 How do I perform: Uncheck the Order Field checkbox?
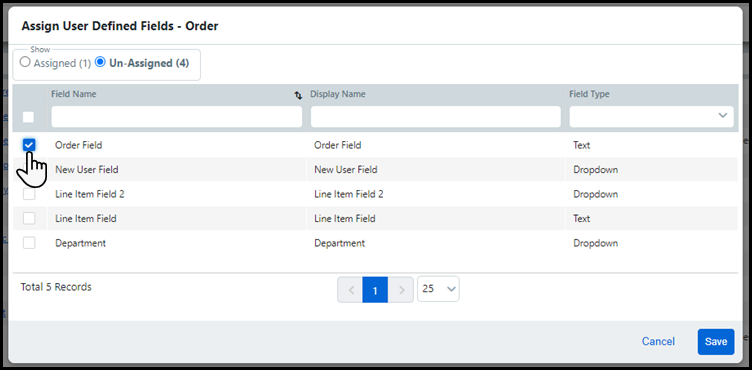click(29, 145)
